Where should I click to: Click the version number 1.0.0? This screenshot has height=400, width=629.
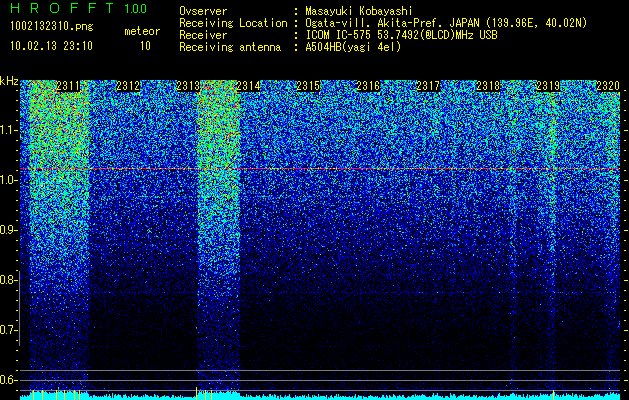click(136, 9)
